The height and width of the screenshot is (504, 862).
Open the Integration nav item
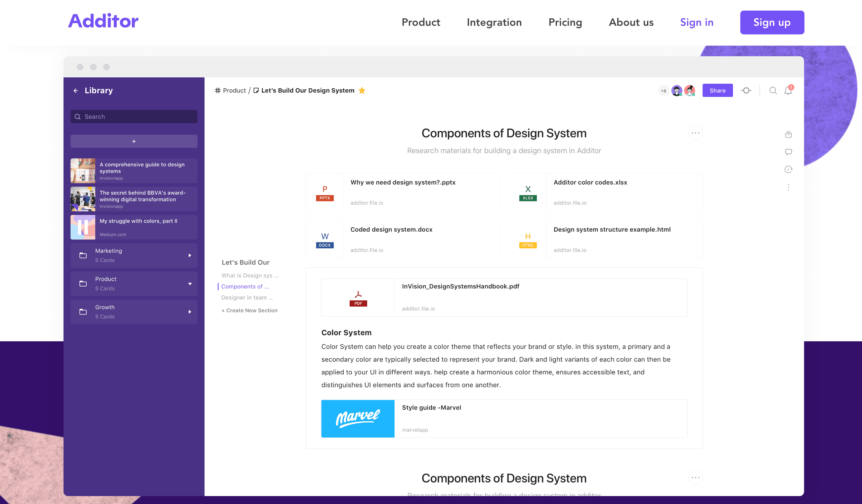click(494, 22)
